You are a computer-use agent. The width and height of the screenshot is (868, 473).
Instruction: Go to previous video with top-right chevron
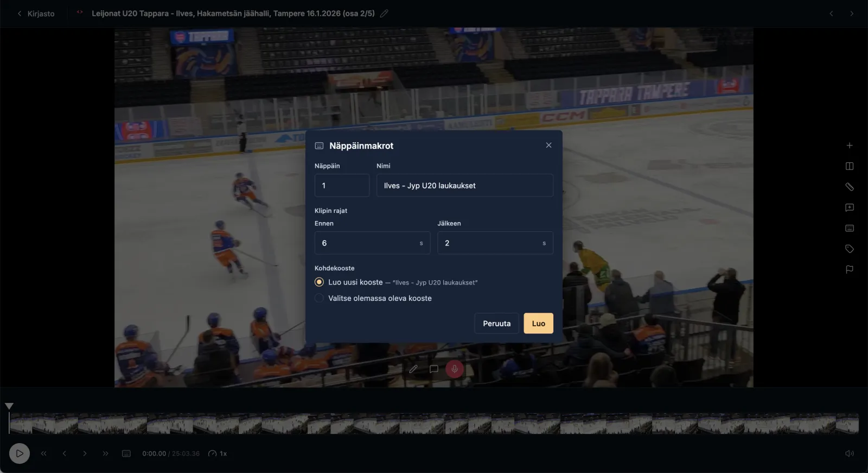831,14
